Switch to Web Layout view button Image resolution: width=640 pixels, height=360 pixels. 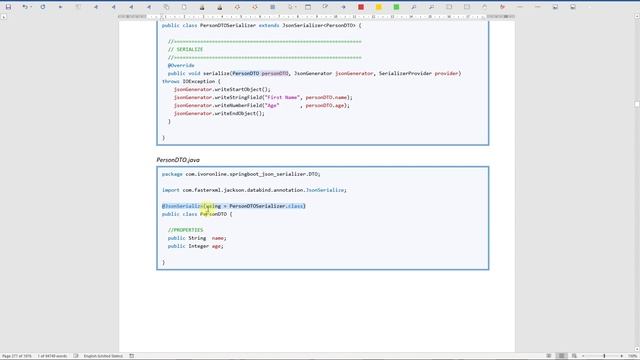[x=574, y=356]
